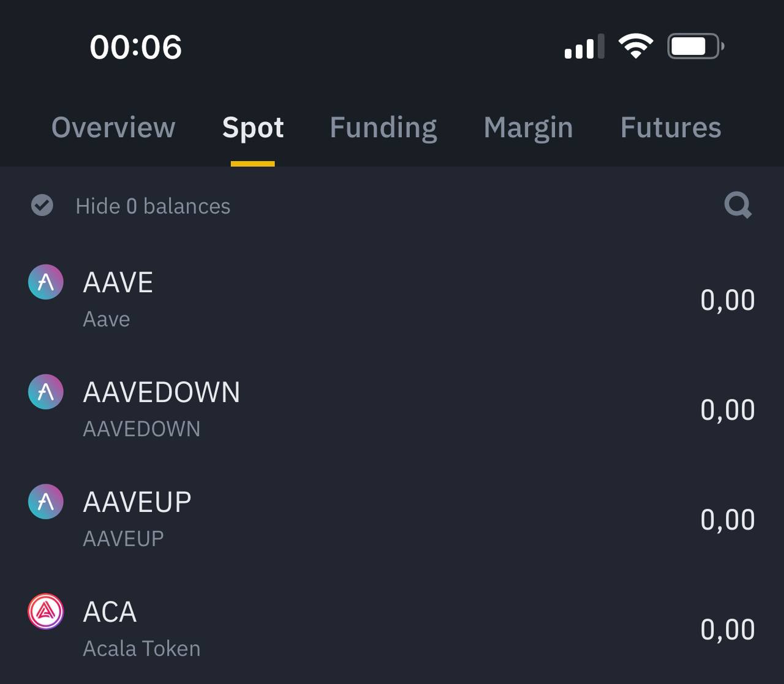Open the ACA asset name
Image resolution: width=784 pixels, height=684 pixels.
coord(110,612)
